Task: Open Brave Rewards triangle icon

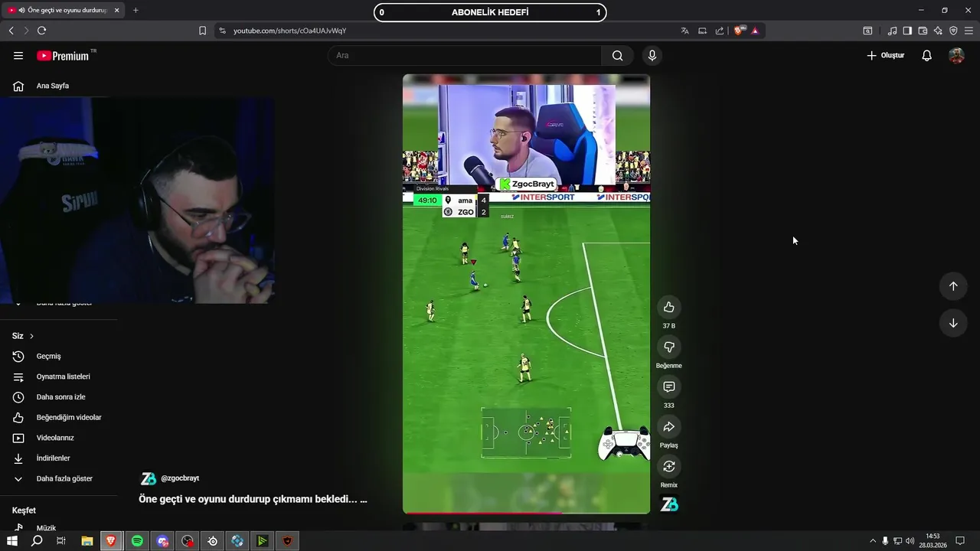Action: 755,31
